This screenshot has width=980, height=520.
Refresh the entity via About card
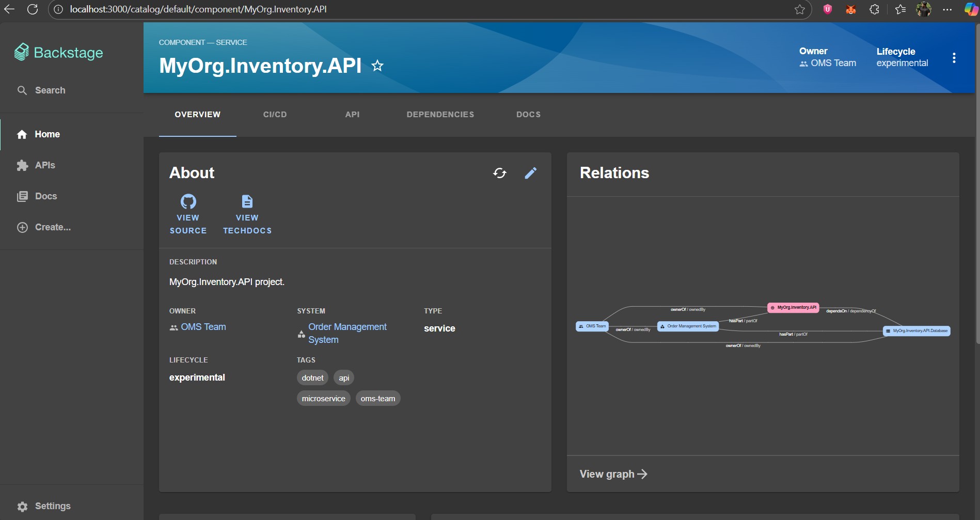pyautogui.click(x=500, y=173)
